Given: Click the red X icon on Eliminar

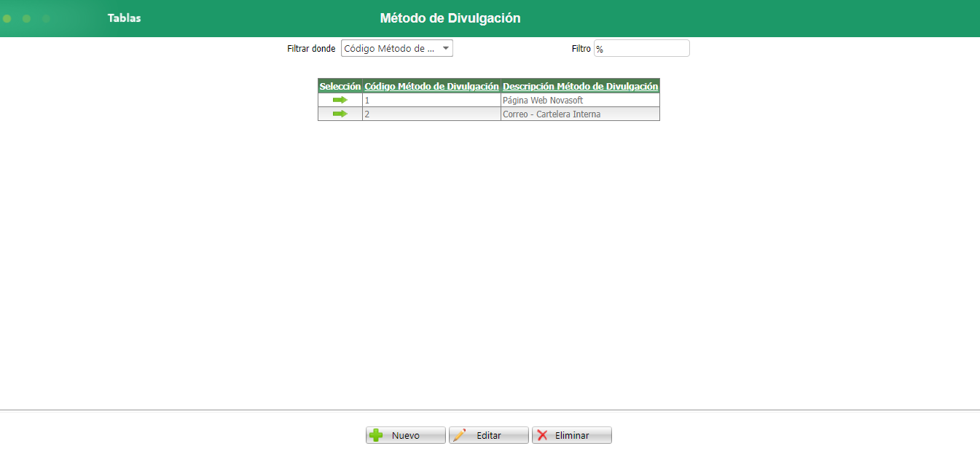Looking at the screenshot, I should (542, 434).
